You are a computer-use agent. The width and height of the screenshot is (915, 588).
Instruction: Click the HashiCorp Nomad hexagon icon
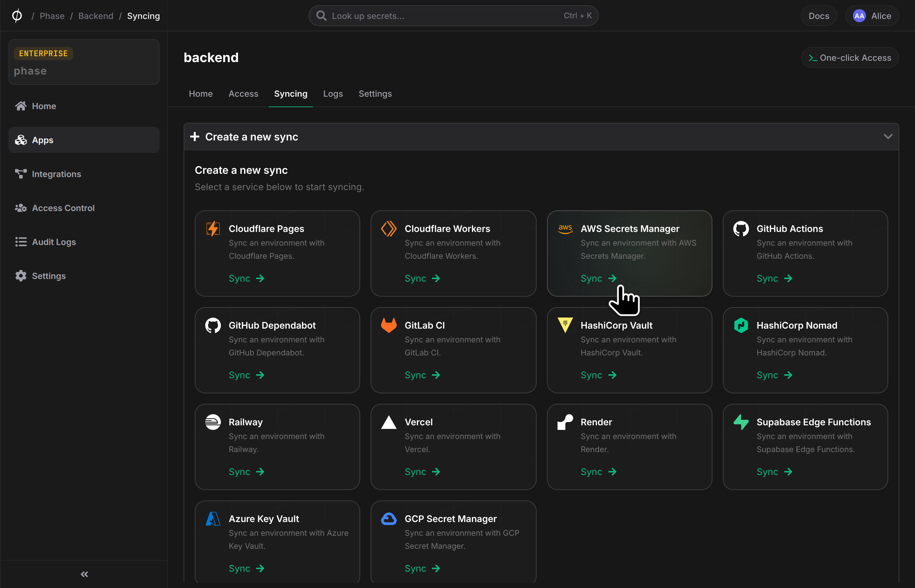(741, 325)
